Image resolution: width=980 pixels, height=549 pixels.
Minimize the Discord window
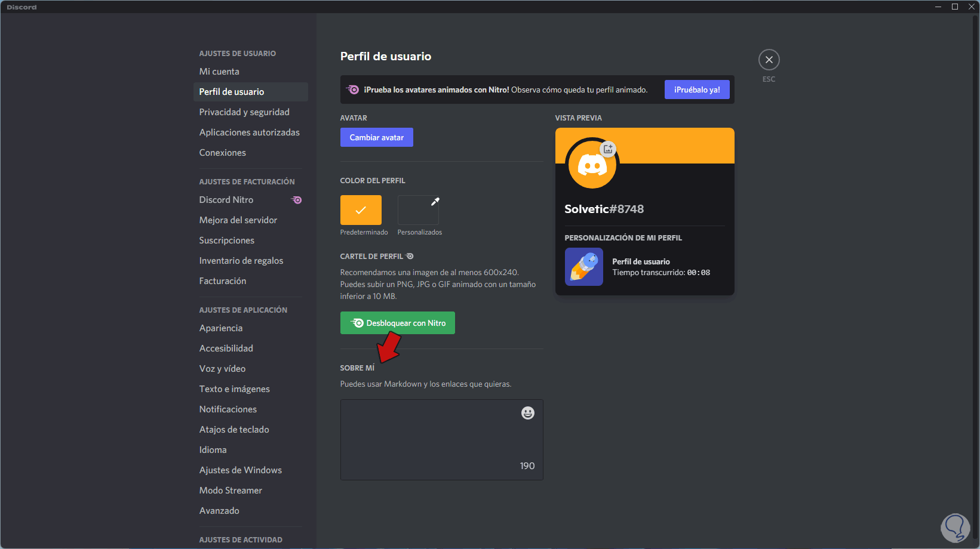tap(938, 7)
